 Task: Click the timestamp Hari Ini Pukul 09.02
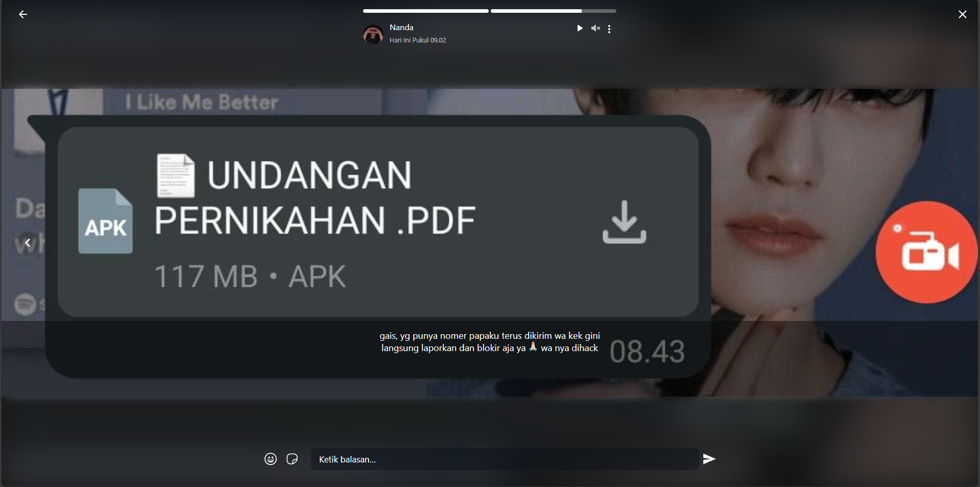tap(417, 40)
